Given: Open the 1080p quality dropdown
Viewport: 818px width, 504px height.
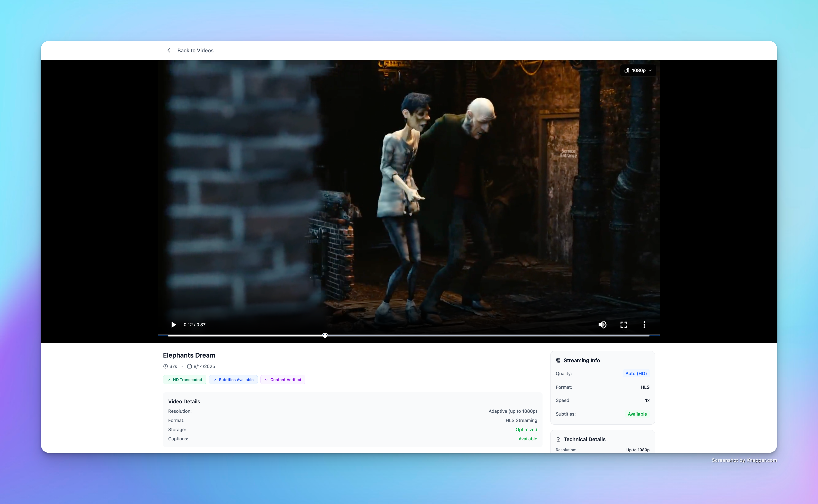Looking at the screenshot, I should pyautogui.click(x=638, y=70).
